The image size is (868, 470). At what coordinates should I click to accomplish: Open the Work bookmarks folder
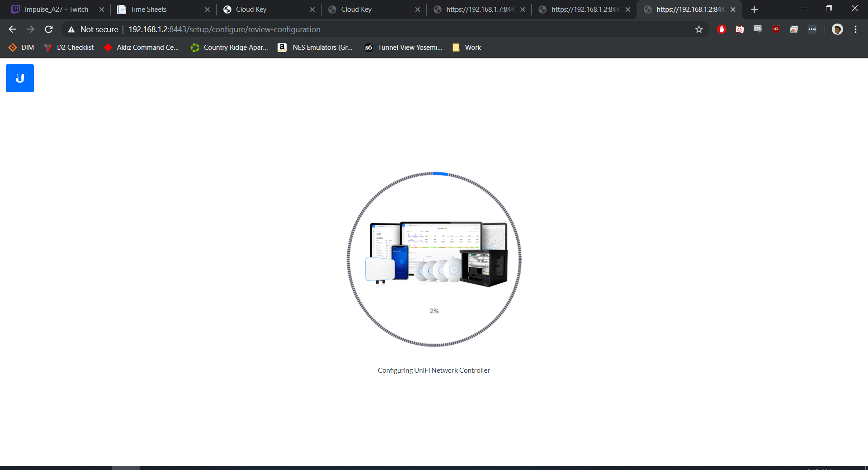467,47
